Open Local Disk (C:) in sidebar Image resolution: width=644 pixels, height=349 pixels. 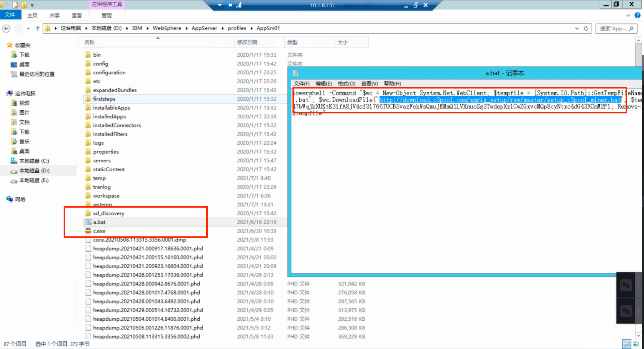click(x=34, y=161)
